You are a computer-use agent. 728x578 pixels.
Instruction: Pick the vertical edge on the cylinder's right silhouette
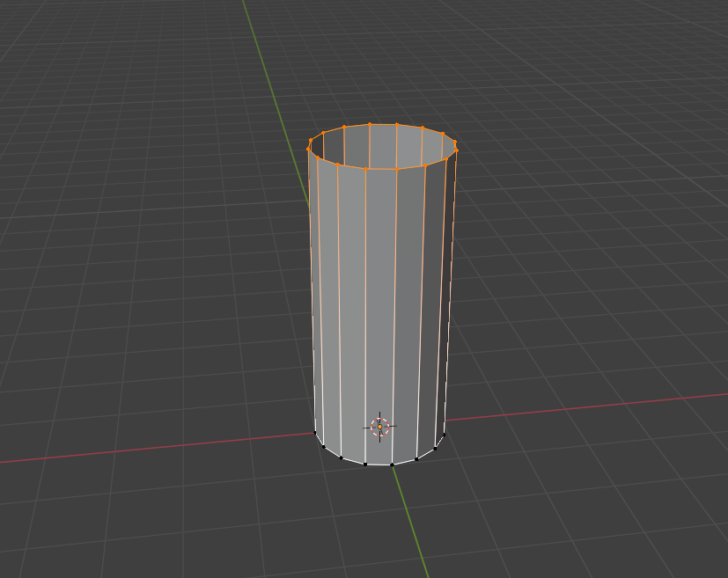tap(452, 290)
